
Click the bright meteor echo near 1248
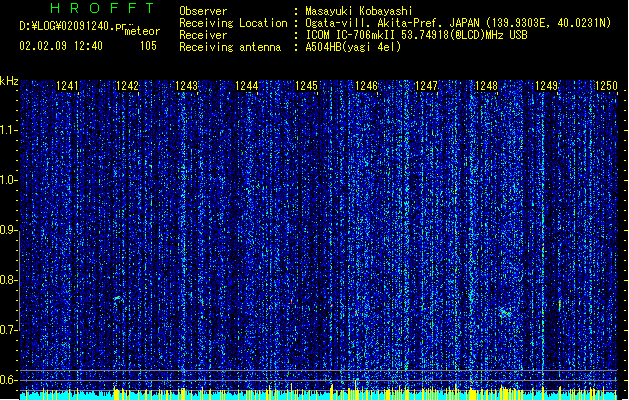[505, 313]
